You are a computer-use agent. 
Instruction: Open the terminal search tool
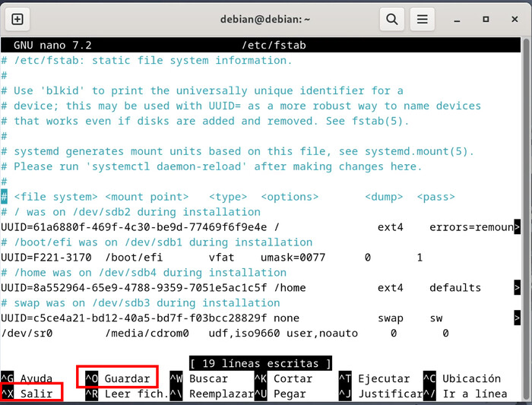pyautogui.click(x=392, y=19)
